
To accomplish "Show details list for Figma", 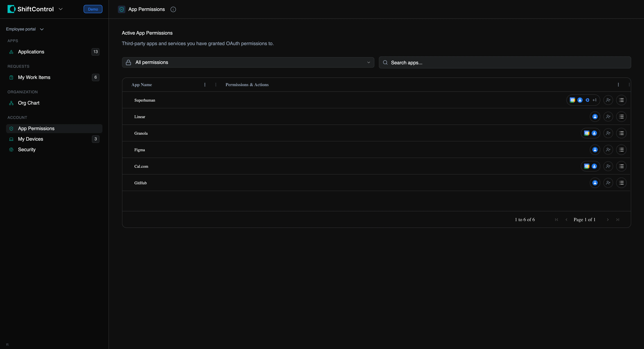I will click(x=621, y=150).
